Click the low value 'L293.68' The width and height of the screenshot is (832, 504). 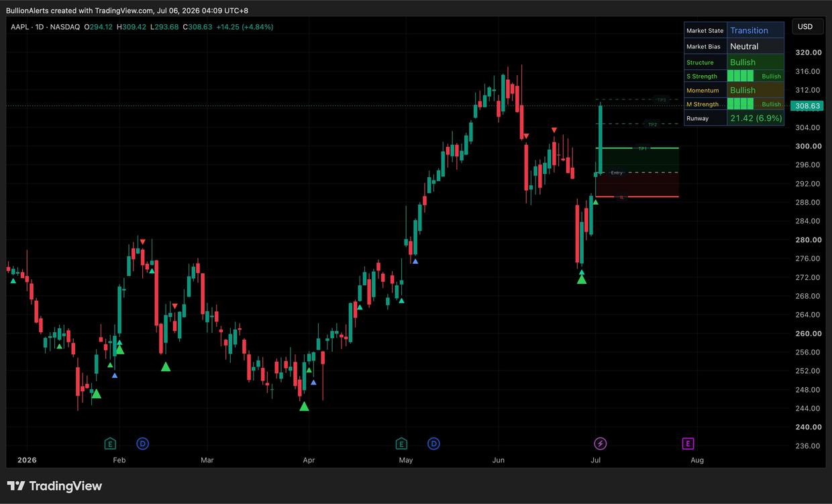pos(163,27)
